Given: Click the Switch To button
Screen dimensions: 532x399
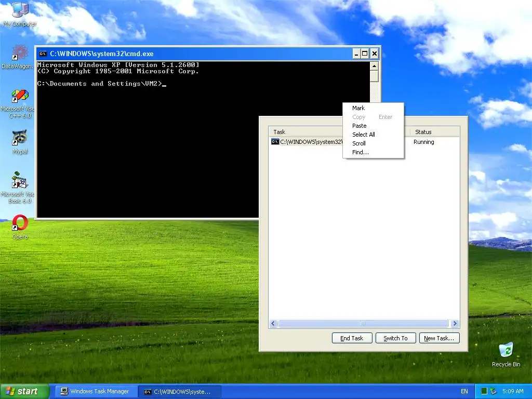Looking at the screenshot, I should point(395,338).
